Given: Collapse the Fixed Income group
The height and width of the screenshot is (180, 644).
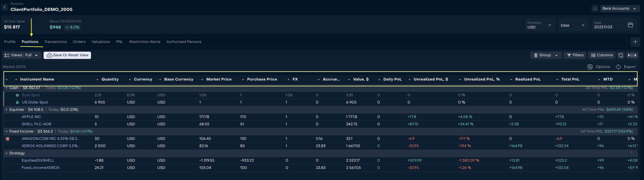Looking at the screenshot, I should [x=6, y=132].
